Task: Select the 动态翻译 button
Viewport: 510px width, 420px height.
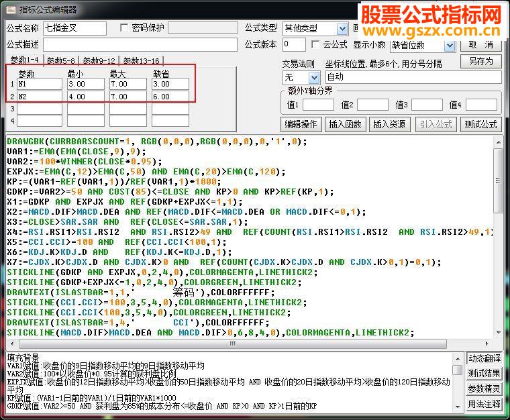Action: point(484,358)
